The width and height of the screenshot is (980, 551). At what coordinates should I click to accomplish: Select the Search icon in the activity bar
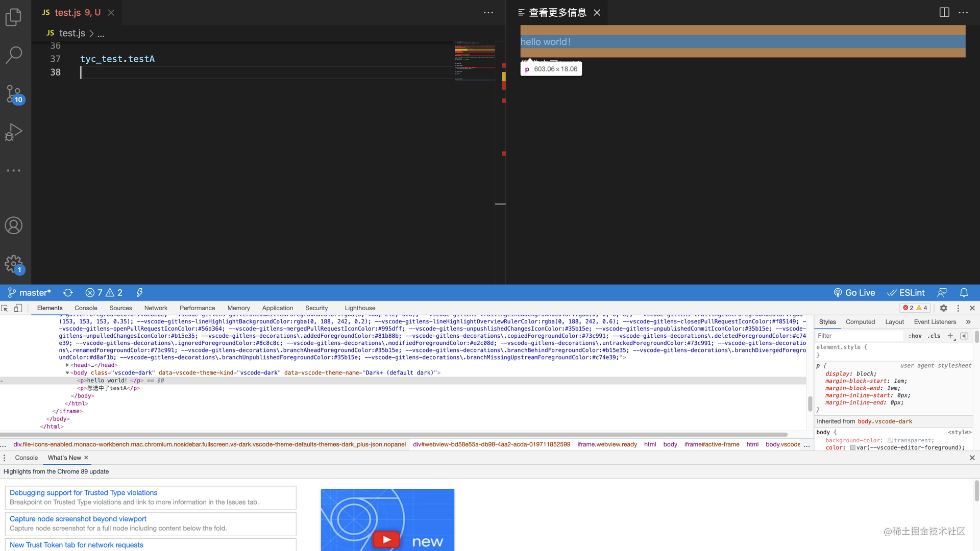[14, 54]
